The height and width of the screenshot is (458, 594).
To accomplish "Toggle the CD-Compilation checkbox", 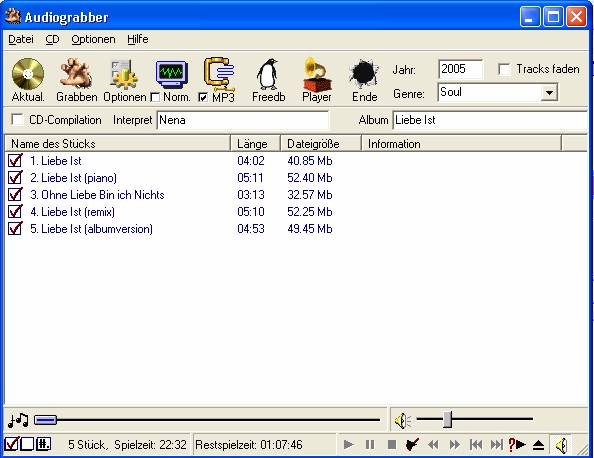I will click(17, 119).
